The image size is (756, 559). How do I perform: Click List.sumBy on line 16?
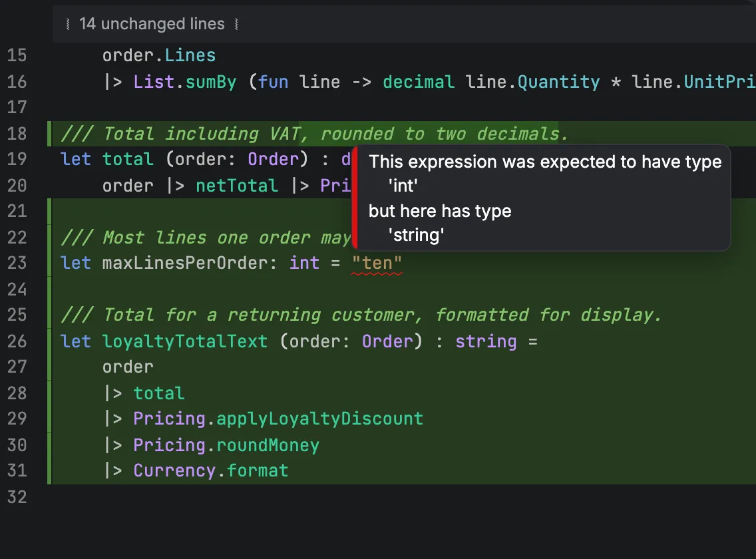185,82
